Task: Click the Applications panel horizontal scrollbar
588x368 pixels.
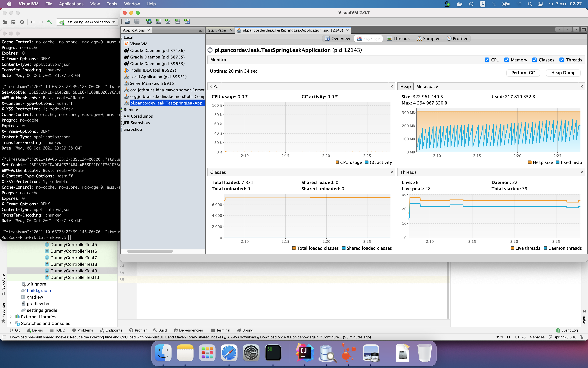Action: pos(150,251)
